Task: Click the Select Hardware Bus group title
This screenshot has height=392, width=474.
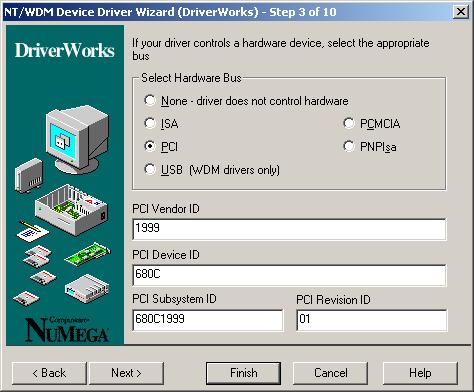Action: [x=191, y=78]
